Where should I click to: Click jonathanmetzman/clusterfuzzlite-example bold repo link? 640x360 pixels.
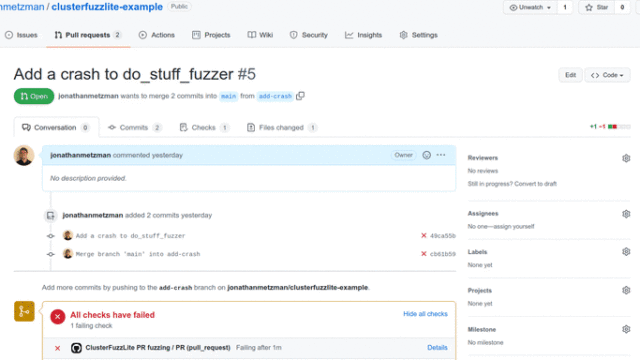[x=298, y=288]
